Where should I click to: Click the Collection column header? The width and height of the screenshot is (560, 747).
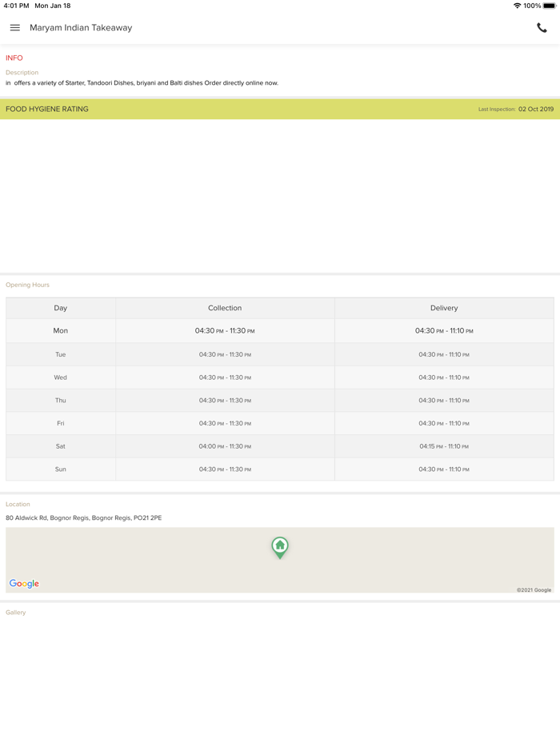click(225, 308)
